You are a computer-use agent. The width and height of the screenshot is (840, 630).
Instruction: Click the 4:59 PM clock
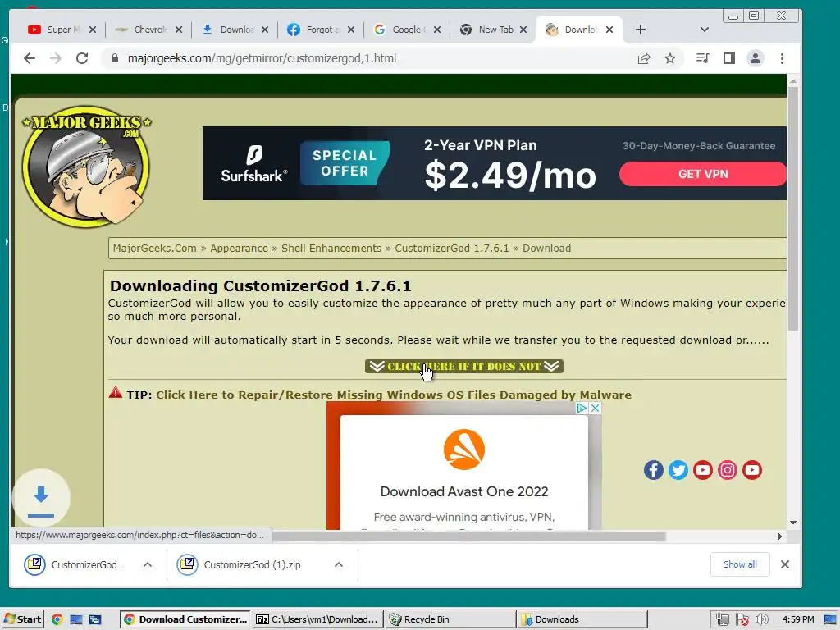[x=797, y=619]
